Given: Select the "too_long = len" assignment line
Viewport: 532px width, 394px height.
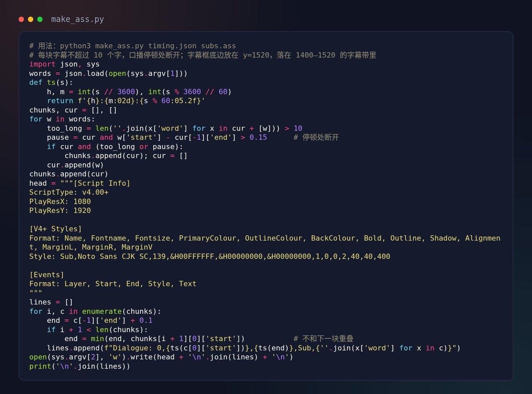Looking at the screenshot, I should tap(175, 128).
